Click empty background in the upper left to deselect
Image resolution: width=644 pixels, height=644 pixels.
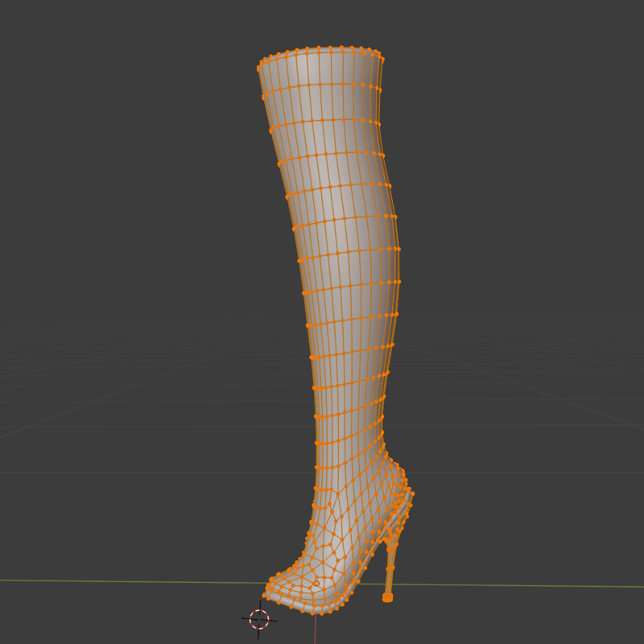(80, 80)
